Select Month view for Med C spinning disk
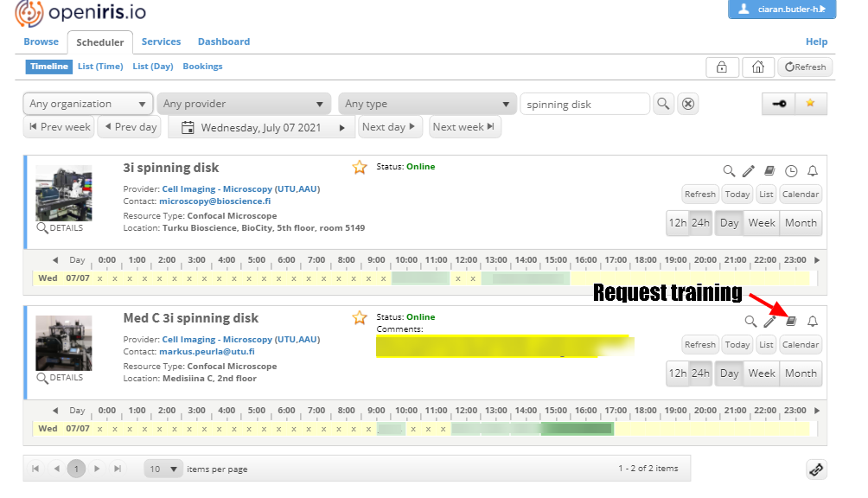 (801, 373)
